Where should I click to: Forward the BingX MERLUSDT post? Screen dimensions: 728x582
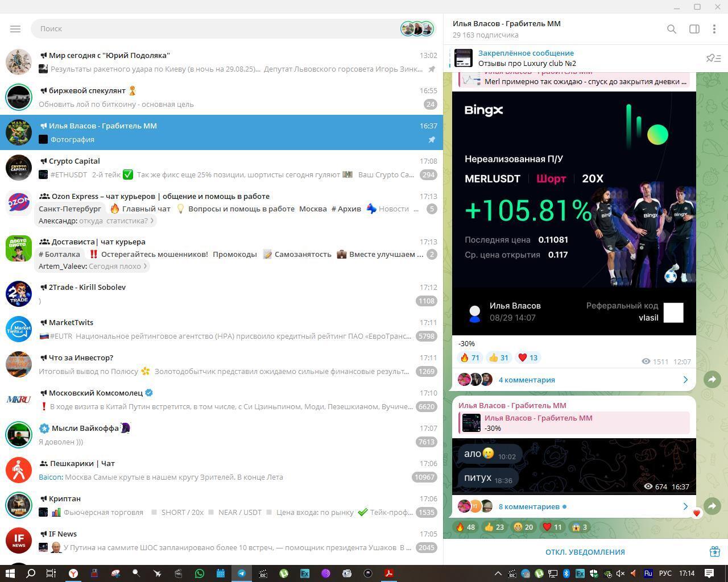(x=712, y=380)
